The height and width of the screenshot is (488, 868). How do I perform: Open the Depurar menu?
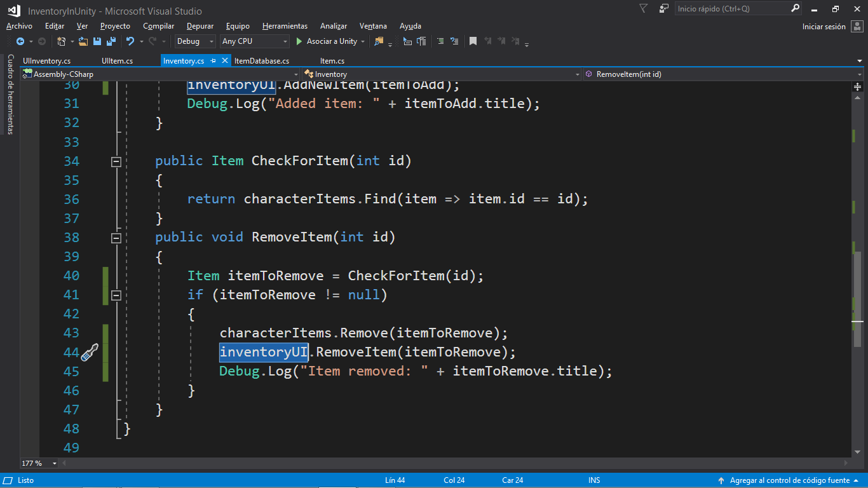[200, 26]
